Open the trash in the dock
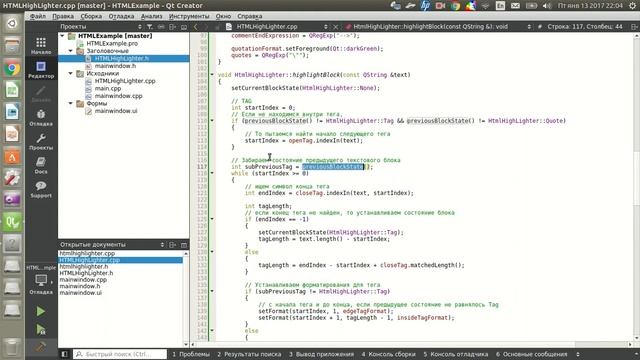Viewport: 640px width, 360px height. [12, 347]
